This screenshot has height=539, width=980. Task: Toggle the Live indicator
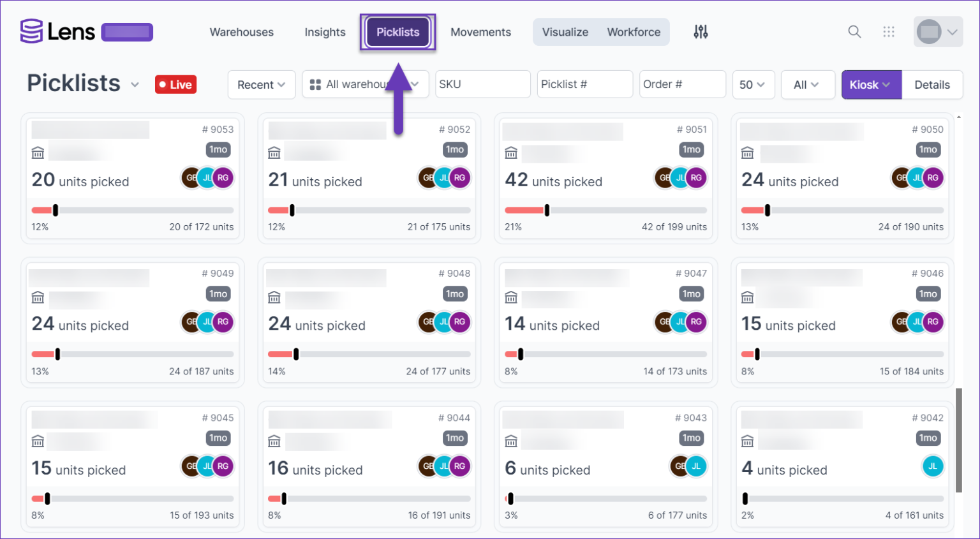[175, 84]
